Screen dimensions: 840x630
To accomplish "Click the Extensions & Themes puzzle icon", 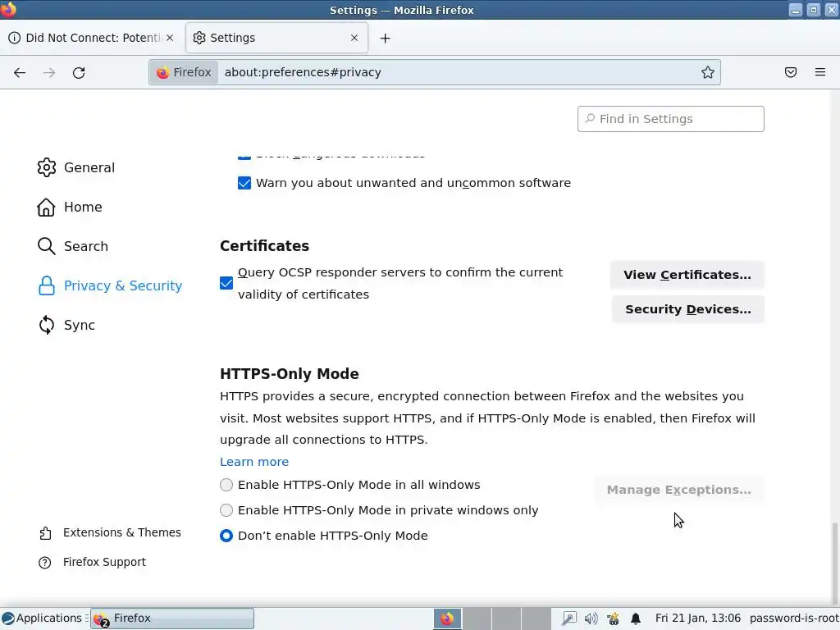I will [x=45, y=533].
